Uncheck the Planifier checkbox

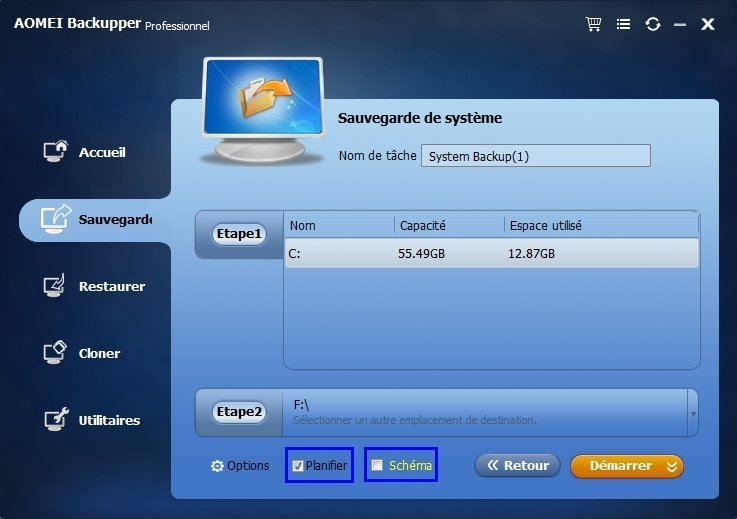click(x=298, y=466)
